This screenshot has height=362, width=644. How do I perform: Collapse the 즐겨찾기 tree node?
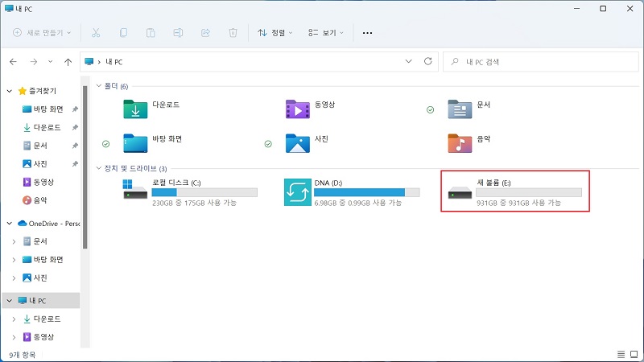point(10,91)
